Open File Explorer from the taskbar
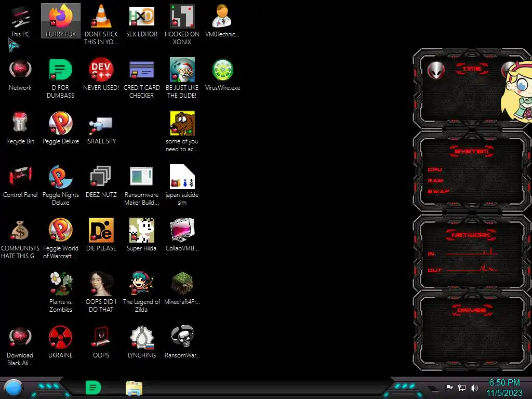This screenshot has height=399, width=532. tap(134, 388)
